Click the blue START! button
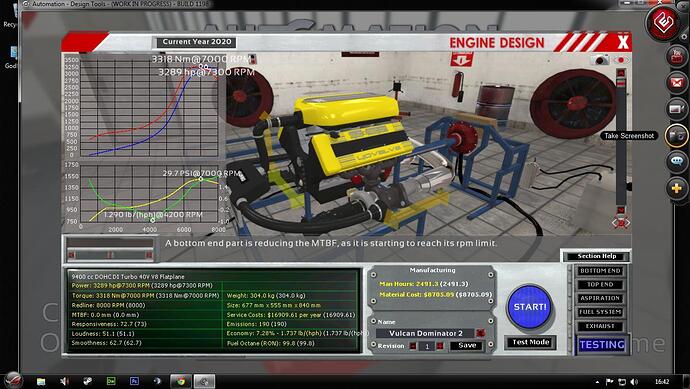This screenshot has width=690, height=389. coord(530,307)
